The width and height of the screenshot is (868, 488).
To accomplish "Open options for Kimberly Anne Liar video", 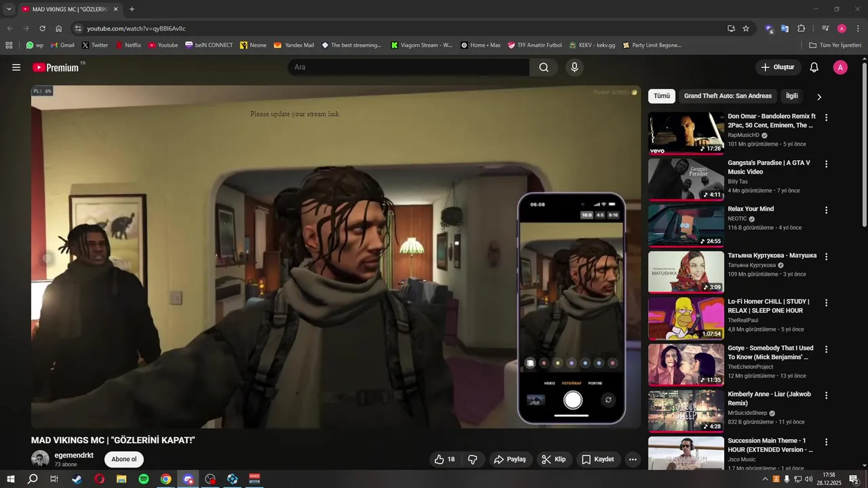I will [826, 395].
